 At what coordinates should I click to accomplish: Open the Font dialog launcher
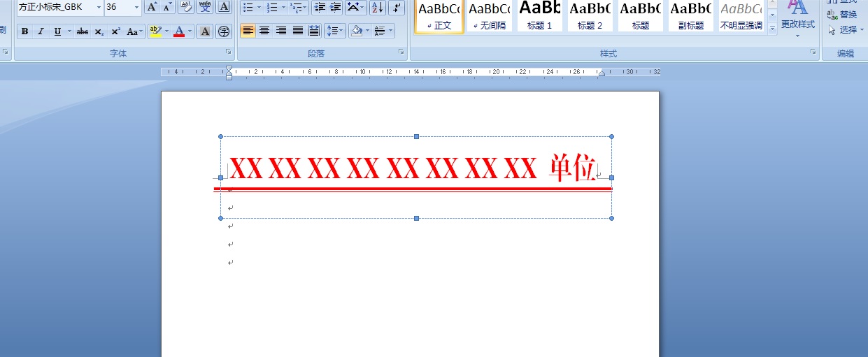229,52
